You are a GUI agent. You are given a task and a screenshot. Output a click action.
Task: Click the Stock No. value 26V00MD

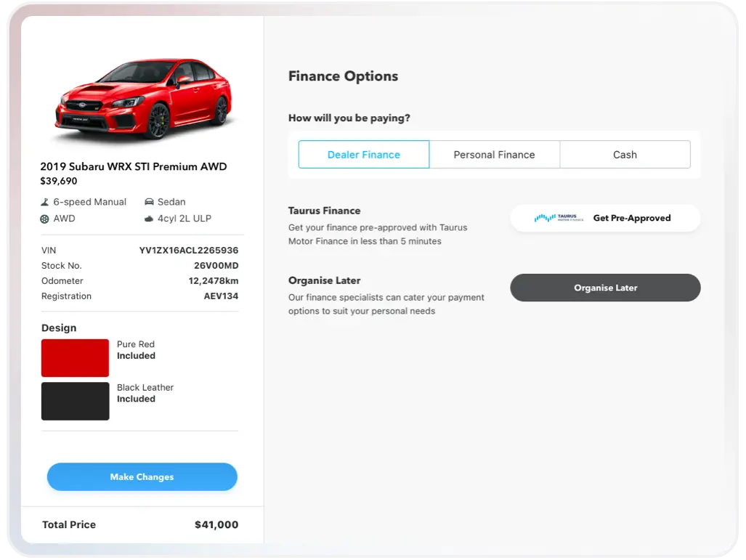point(211,266)
